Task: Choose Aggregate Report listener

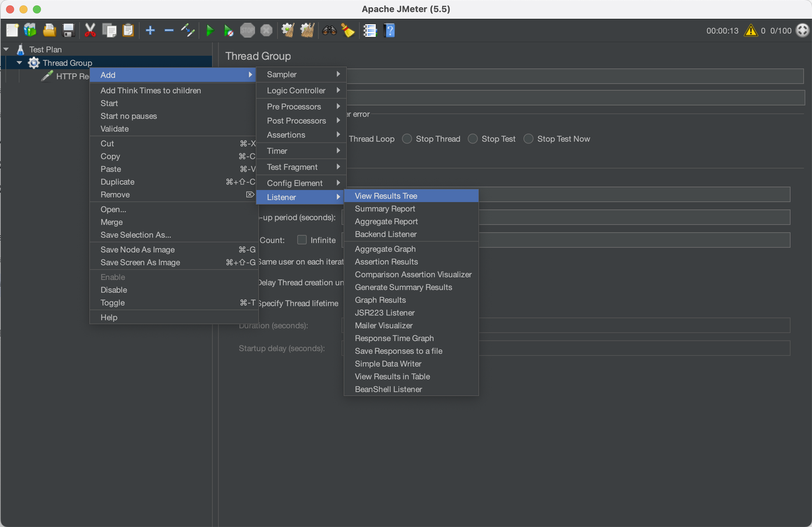Action: [x=411, y=221]
